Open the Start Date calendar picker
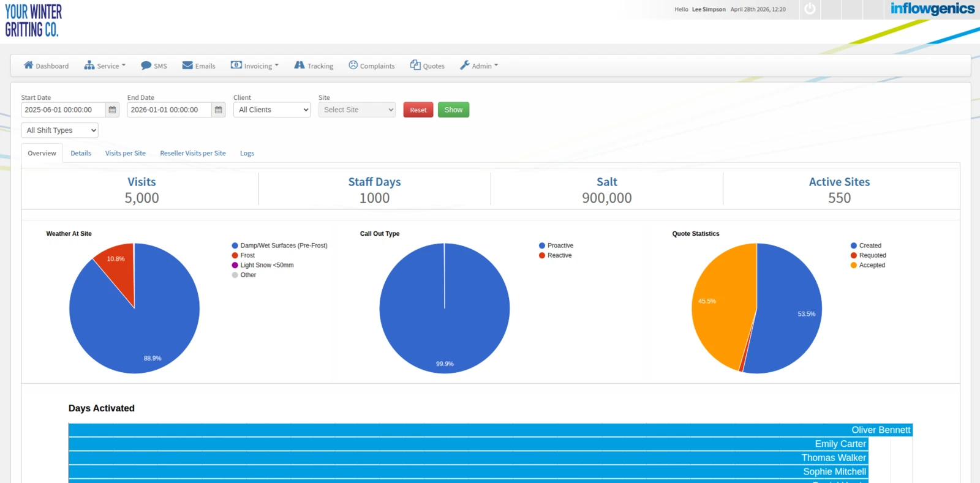This screenshot has height=483, width=980. 112,110
